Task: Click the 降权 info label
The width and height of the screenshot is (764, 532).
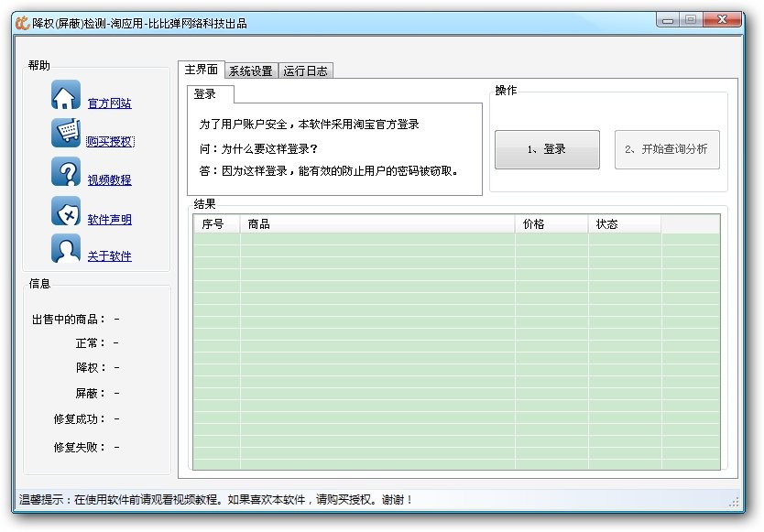Action: [90, 367]
